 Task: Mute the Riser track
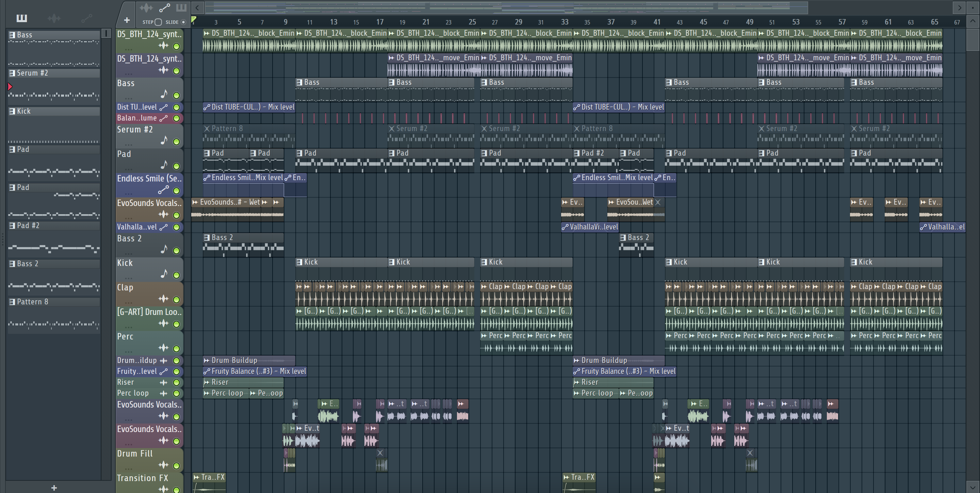[177, 382]
